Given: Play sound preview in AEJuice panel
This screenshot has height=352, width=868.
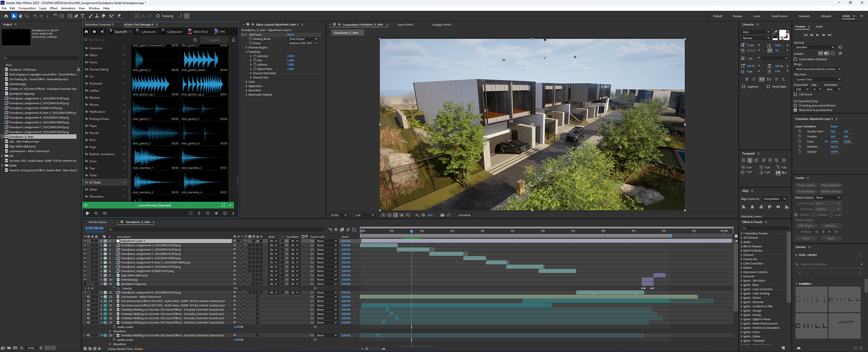Looking at the screenshot, I should 87,213.
